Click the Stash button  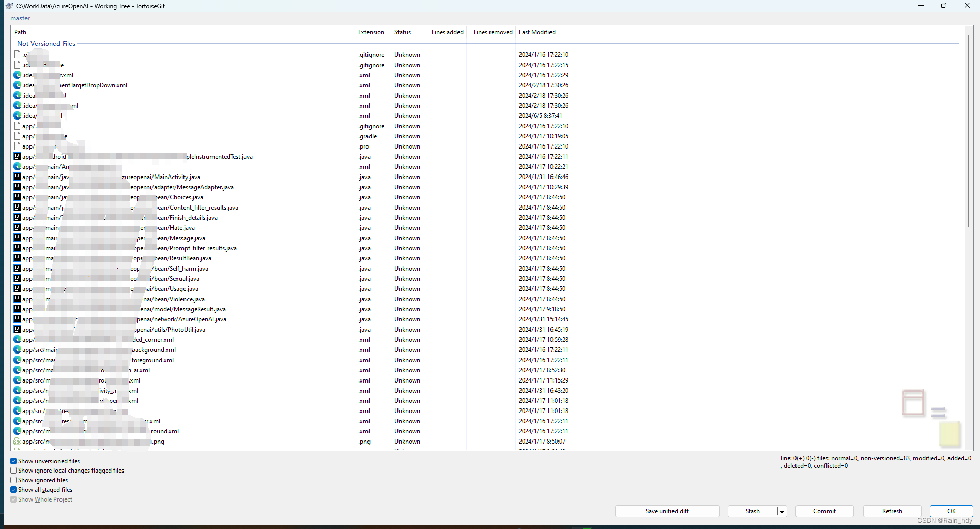753,511
